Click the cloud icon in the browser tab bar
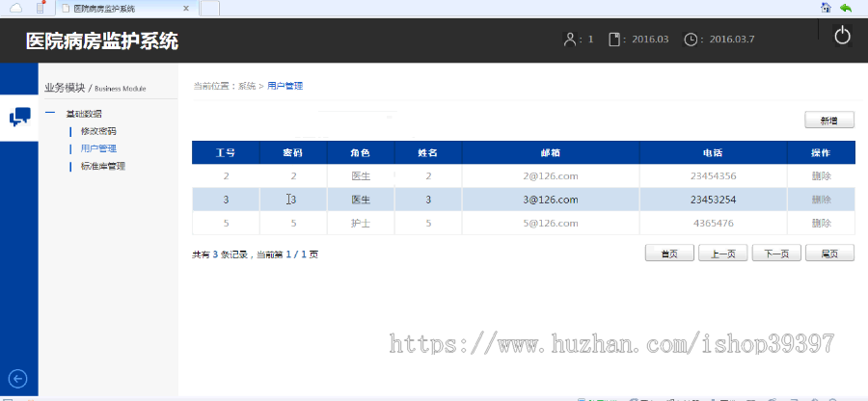Screen dimensions: 868x401 (16, 8)
